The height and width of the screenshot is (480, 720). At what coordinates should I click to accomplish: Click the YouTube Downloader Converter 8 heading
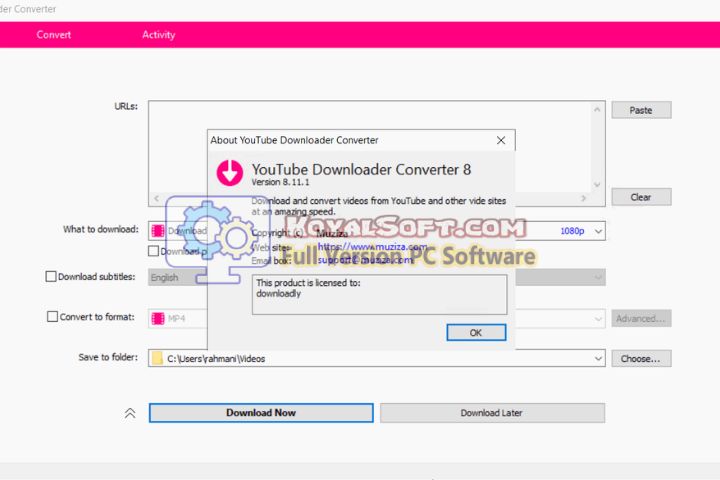(x=361, y=169)
